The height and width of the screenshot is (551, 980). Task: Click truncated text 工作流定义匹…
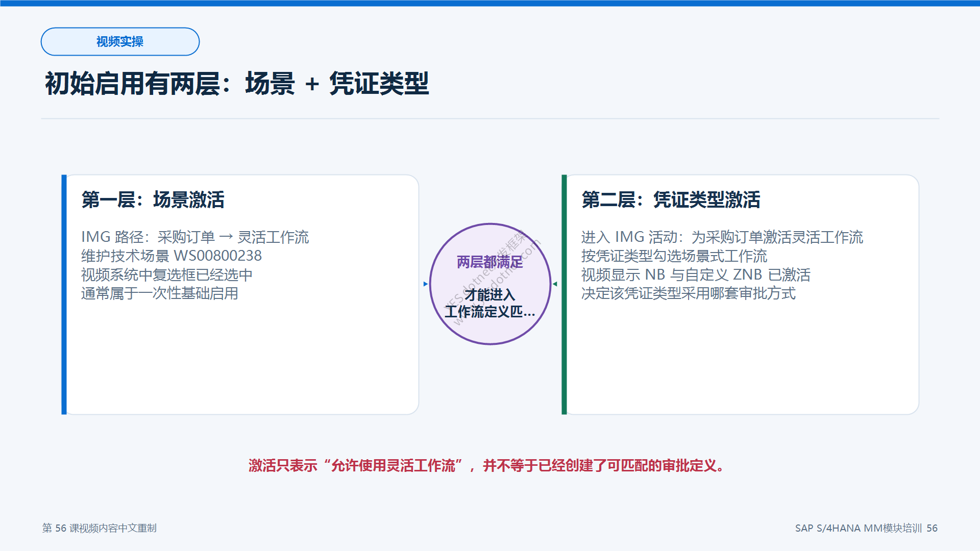click(x=490, y=311)
